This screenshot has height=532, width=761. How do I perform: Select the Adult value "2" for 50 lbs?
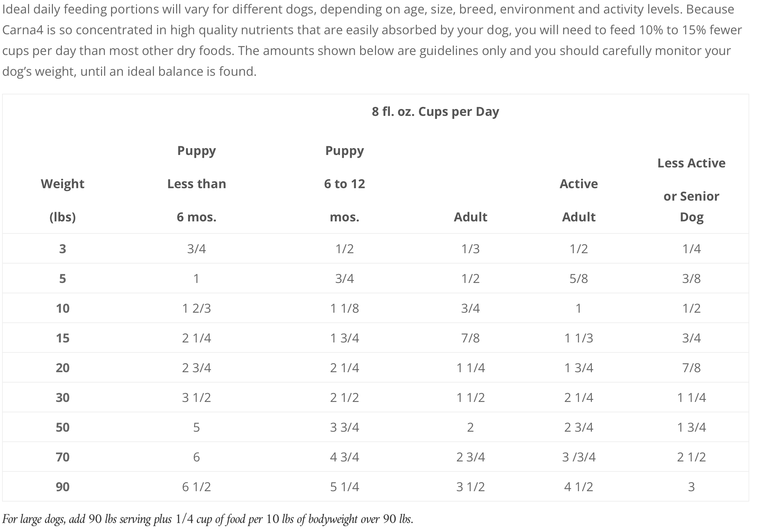(470, 427)
